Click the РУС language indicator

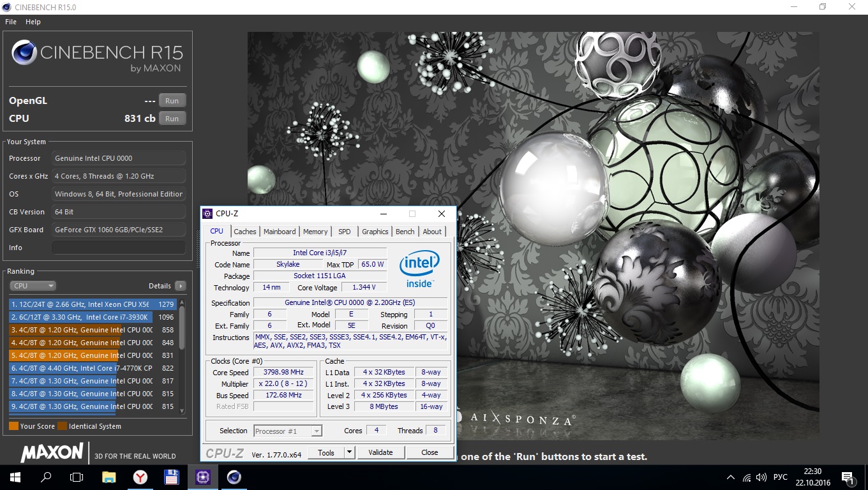click(x=780, y=477)
